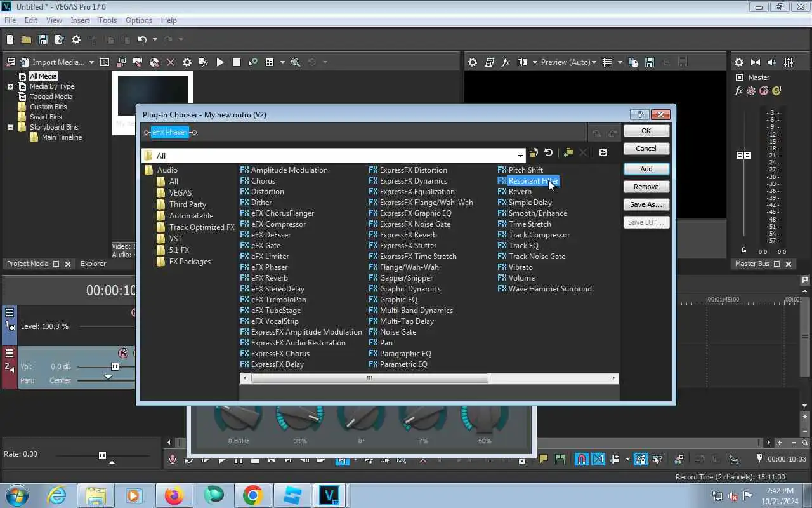812x508 pixels.
Task: Toggle preview Overlays grid icon
Action: point(607,62)
